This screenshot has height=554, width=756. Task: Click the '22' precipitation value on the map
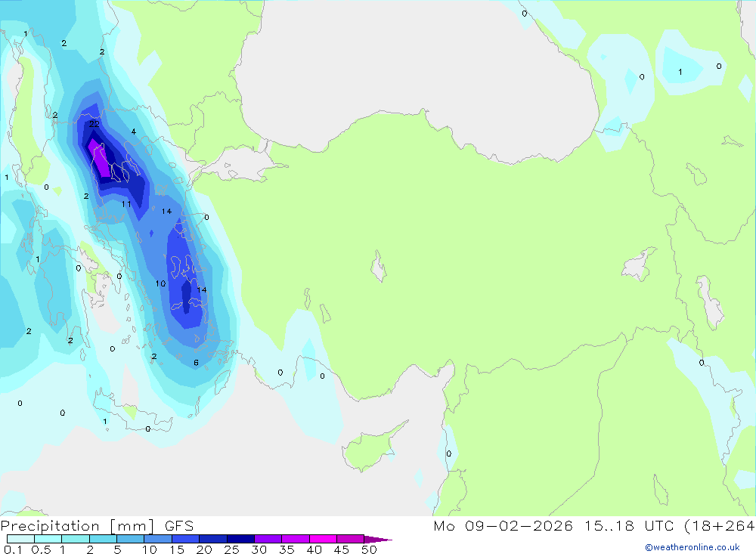(x=94, y=124)
